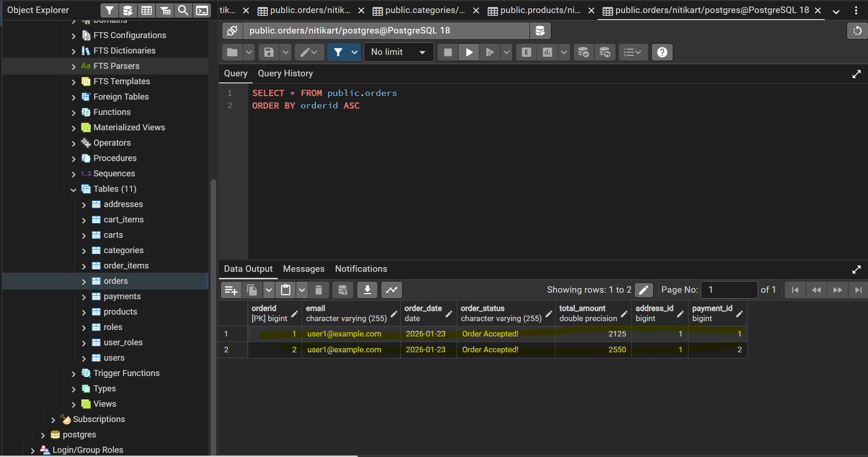Select the payments table in the tree
The width and height of the screenshot is (868, 457).
tap(122, 296)
